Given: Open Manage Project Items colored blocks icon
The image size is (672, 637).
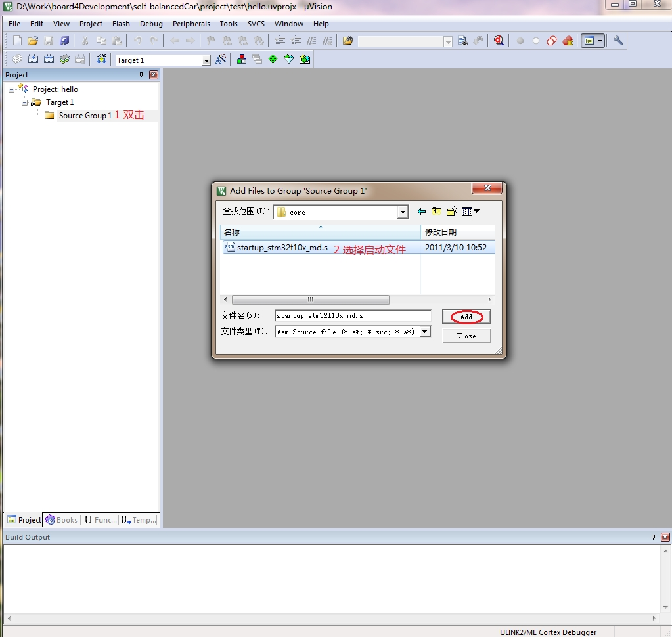Looking at the screenshot, I should tap(242, 59).
